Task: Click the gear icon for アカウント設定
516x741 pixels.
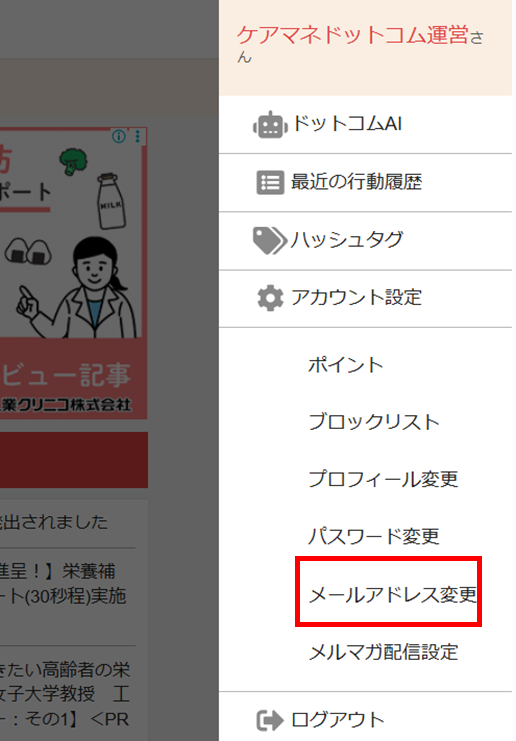Action: [270, 298]
